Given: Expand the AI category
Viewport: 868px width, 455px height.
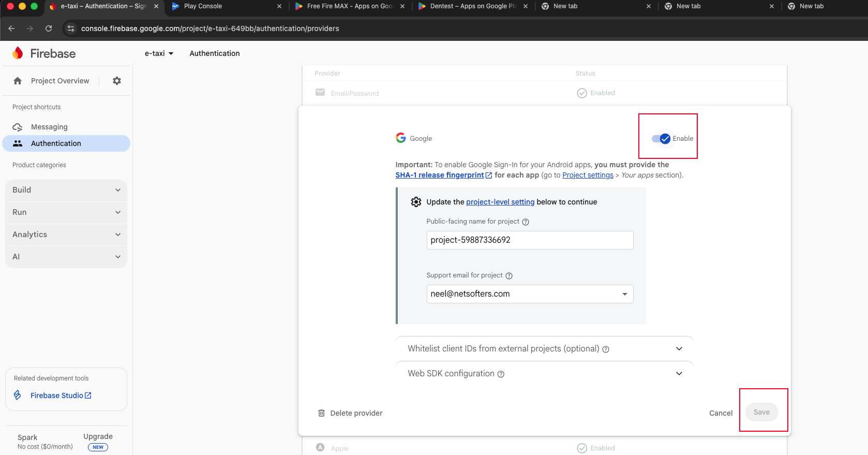Looking at the screenshot, I should (66, 257).
